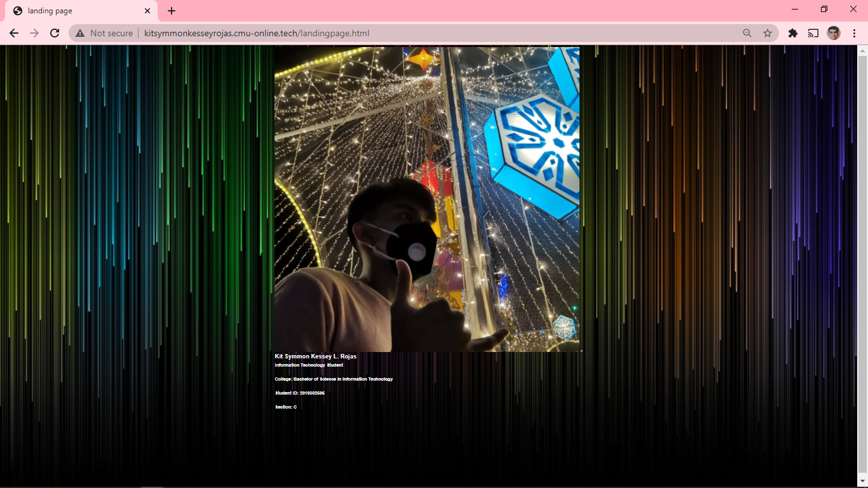Restore down the Chrome window

[824, 10]
